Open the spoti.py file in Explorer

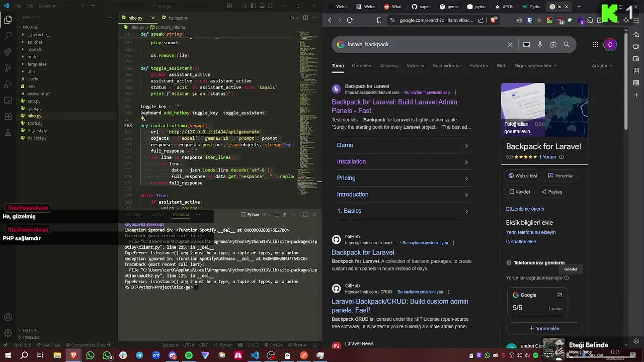click(x=35, y=123)
